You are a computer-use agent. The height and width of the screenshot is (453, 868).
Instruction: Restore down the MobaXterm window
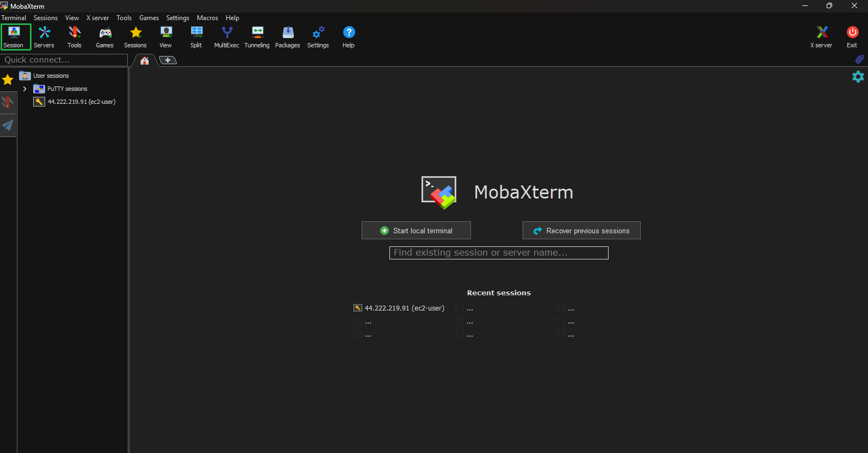point(829,6)
